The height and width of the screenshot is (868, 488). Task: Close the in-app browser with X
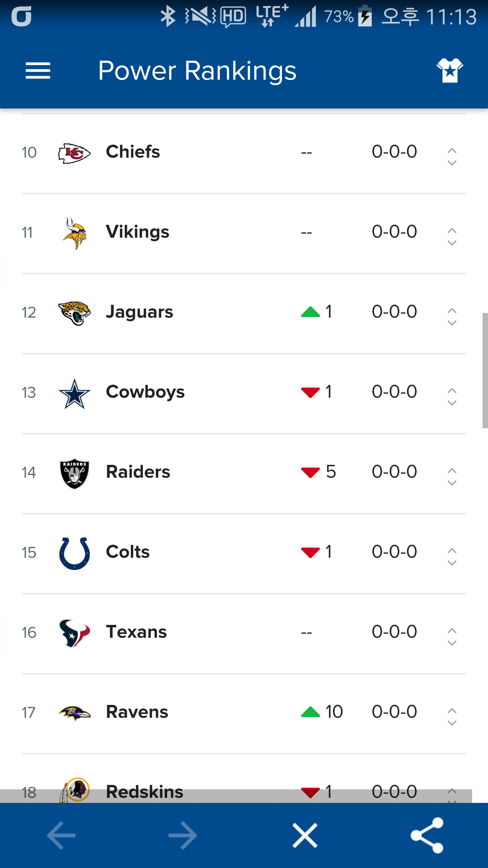click(x=305, y=835)
